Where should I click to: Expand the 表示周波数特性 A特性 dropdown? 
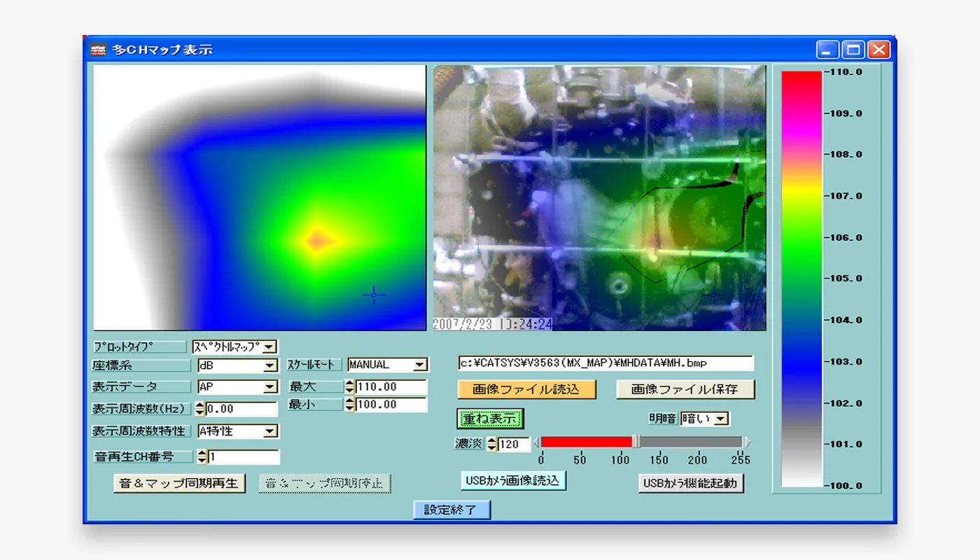click(270, 431)
